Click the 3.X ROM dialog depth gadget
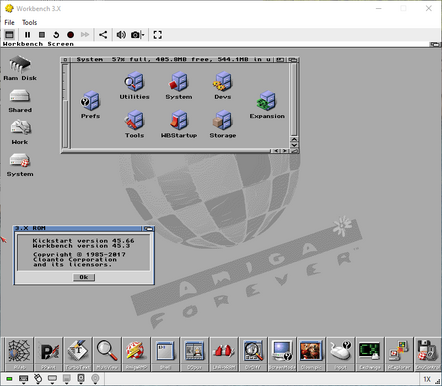442x386 pixels. [148, 228]
